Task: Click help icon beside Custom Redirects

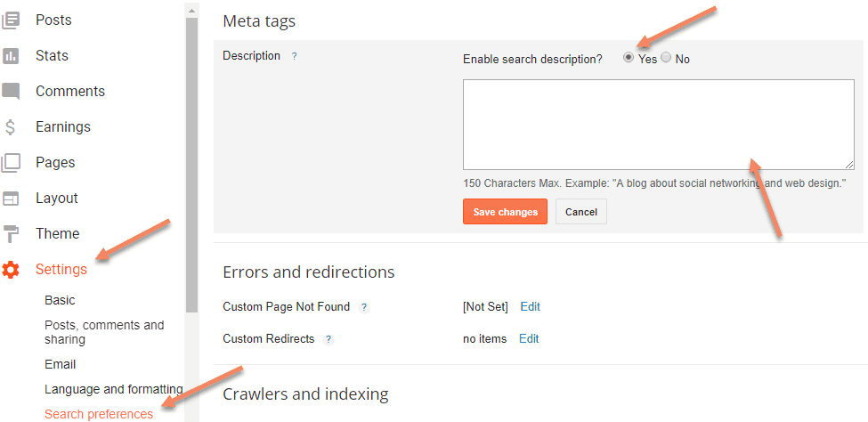Action: pyautogui.click(x=329, y=339)
